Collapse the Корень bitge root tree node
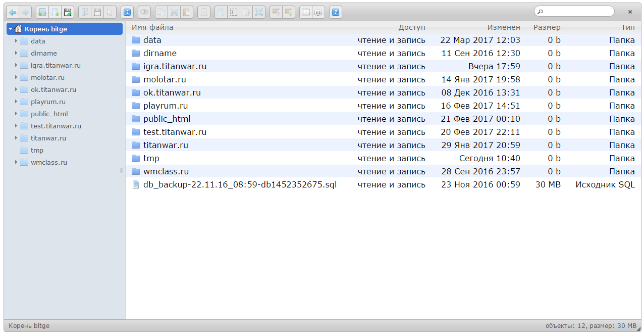 (10, 29)
